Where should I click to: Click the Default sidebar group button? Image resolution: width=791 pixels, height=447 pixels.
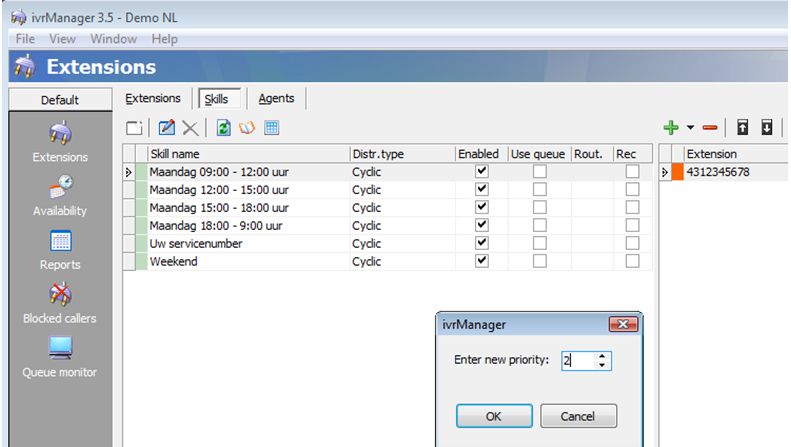coord(61,100)
